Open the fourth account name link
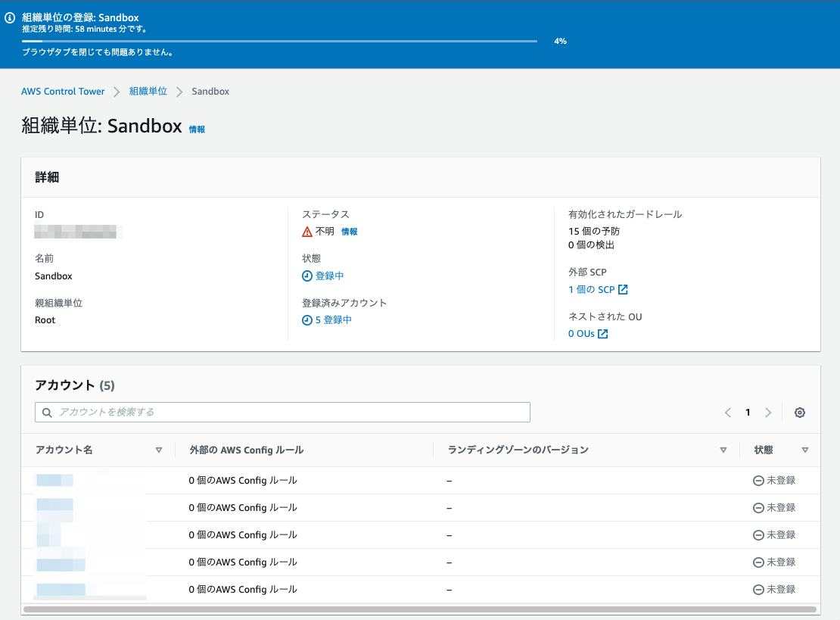This screenshot has width=840, height=620. (x=61, y=565)
